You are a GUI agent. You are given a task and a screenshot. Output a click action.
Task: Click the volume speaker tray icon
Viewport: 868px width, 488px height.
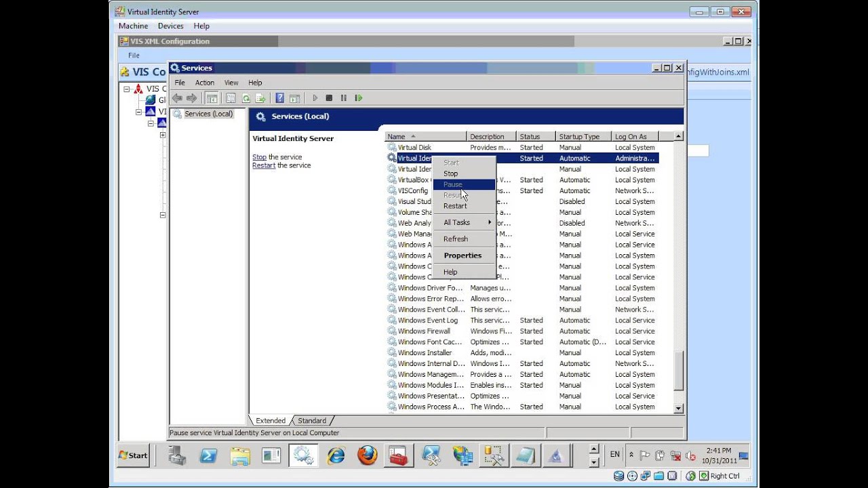tap(691, 455)
